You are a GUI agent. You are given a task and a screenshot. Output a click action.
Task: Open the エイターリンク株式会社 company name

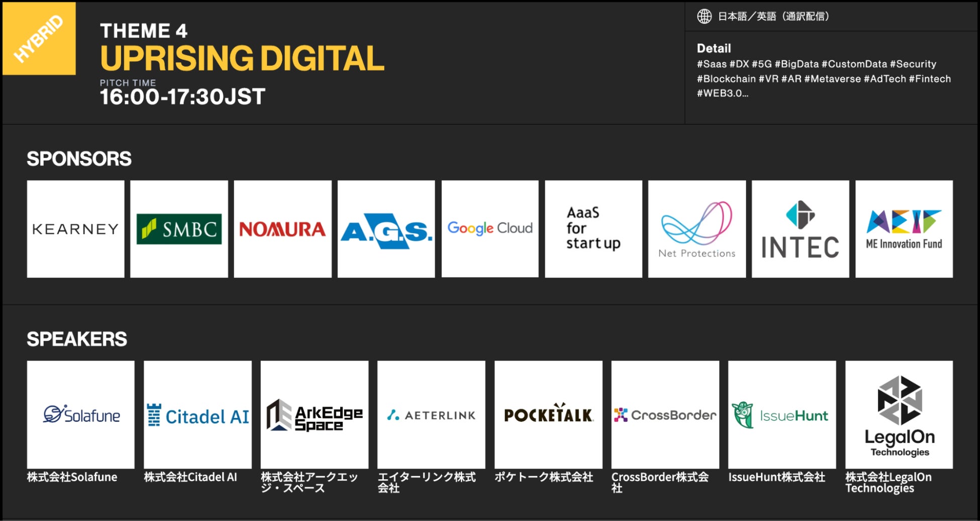(427, 482)
